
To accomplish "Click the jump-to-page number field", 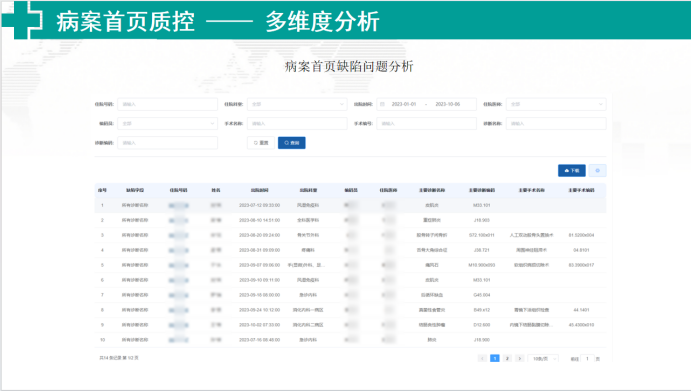I will click(x=587, y=358).
